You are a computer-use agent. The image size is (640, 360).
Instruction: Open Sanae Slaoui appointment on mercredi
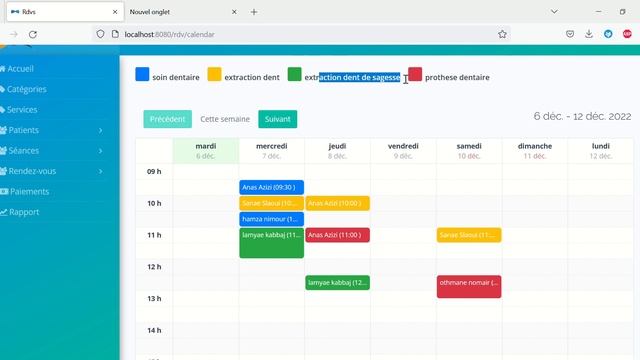(x=271, y=203)
